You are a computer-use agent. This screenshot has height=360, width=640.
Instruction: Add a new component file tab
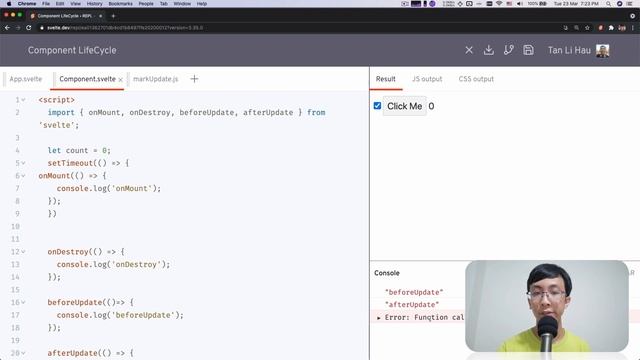pyautogui.click(x=194, y=79)
